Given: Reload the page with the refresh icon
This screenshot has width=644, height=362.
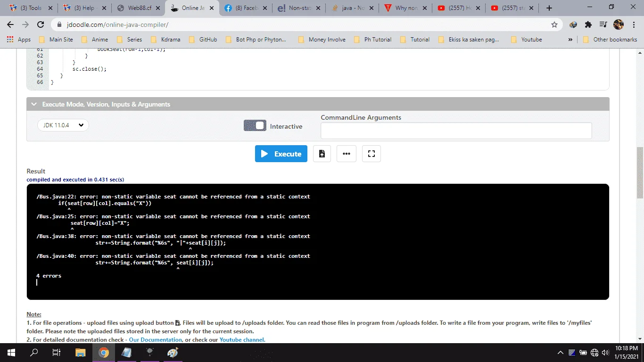Looking at the screenshot, I should (41, 25).
